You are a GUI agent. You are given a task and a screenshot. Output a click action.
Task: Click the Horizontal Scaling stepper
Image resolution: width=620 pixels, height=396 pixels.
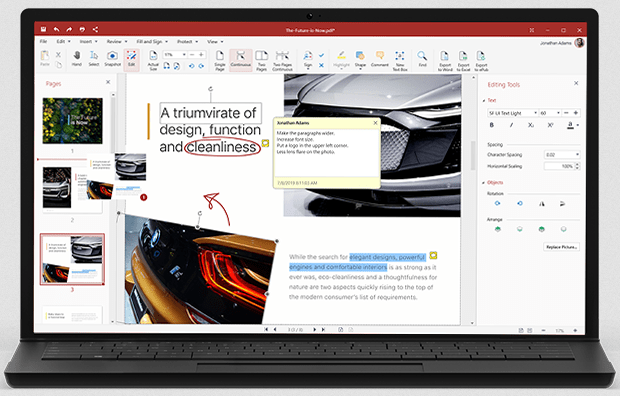(x=578, y=167)
